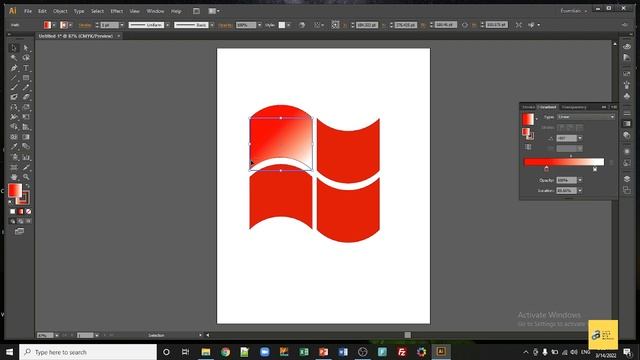Set fill to Gradient mode below swatches

20,211
